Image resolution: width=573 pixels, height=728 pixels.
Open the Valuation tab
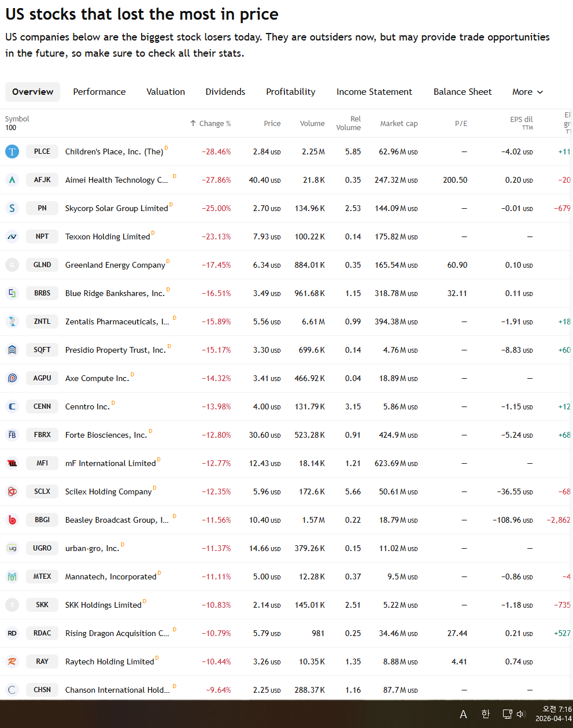click(x=166, y=92)
